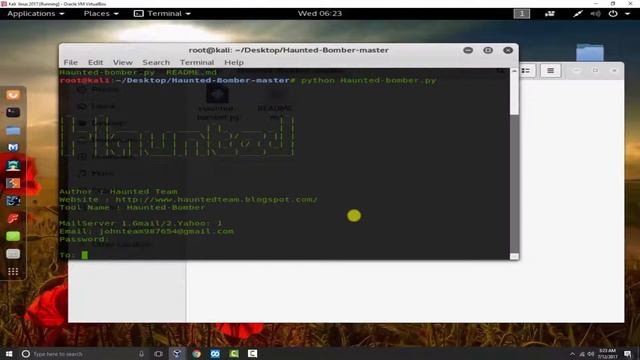
Task: Click the terminal scrollbar down arrow
Action: click(x=514, y=256)
